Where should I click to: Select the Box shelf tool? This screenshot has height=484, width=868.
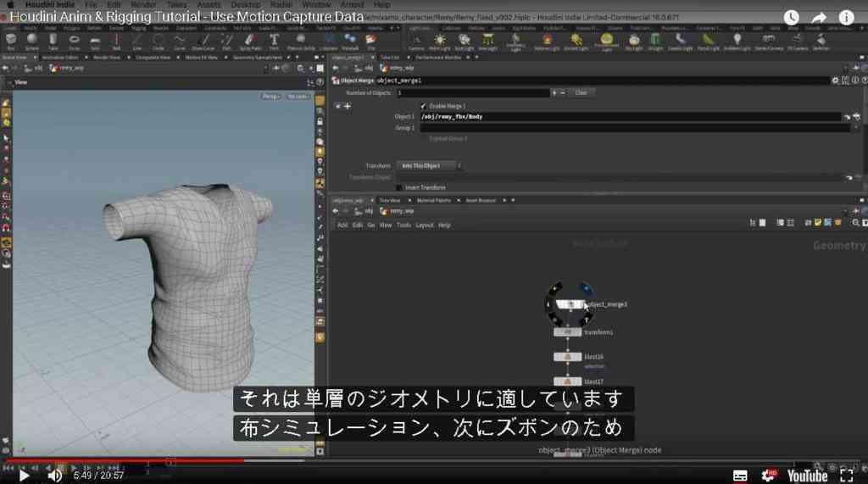point(10,41)
